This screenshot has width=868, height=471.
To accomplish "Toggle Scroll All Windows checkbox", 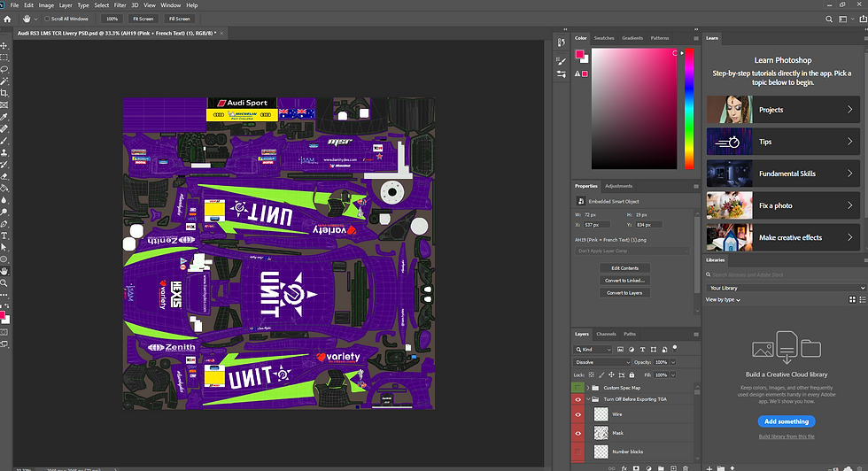I will 47,19.
